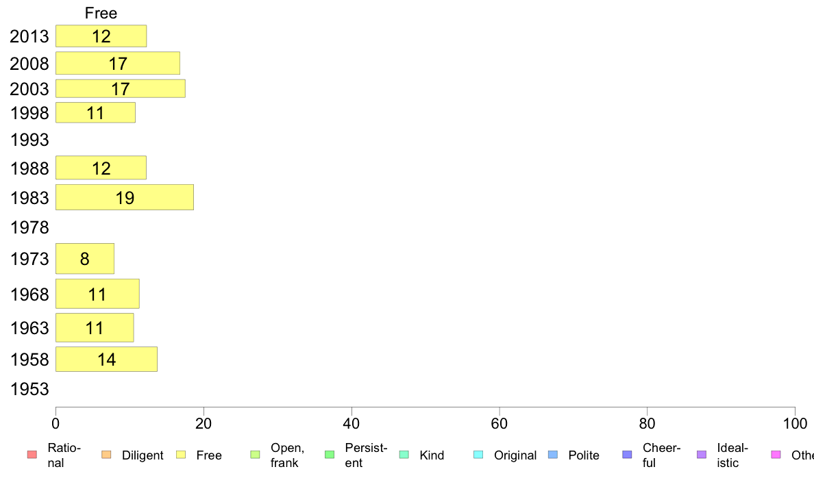Click the Free column header
This screenshot has width=814, height=504.
tap(101, 13)
